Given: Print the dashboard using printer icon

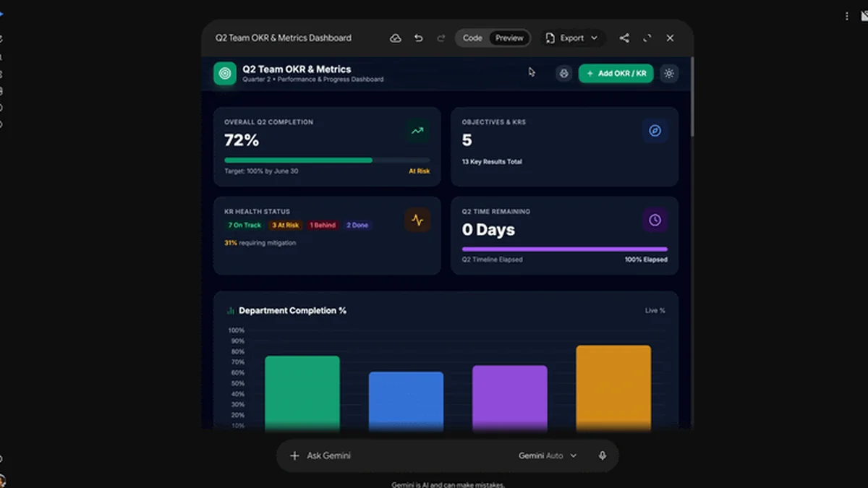Looking at the screenshot, I should coord(564,74).
